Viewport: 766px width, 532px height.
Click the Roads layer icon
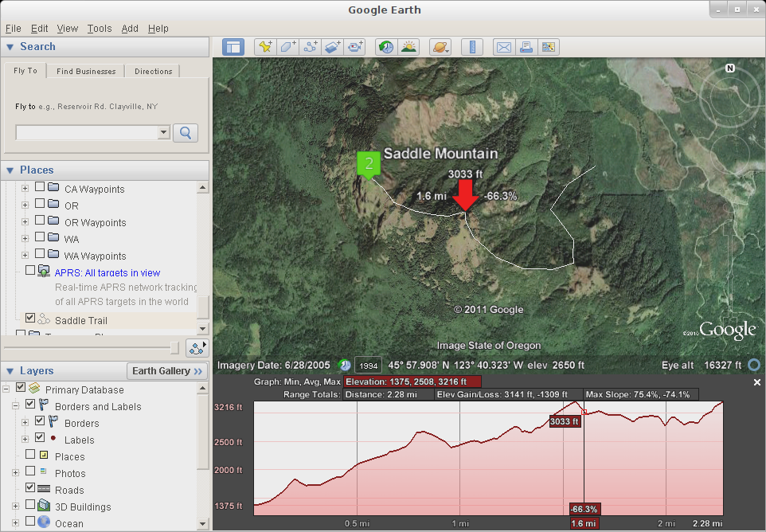pos(44,488)
